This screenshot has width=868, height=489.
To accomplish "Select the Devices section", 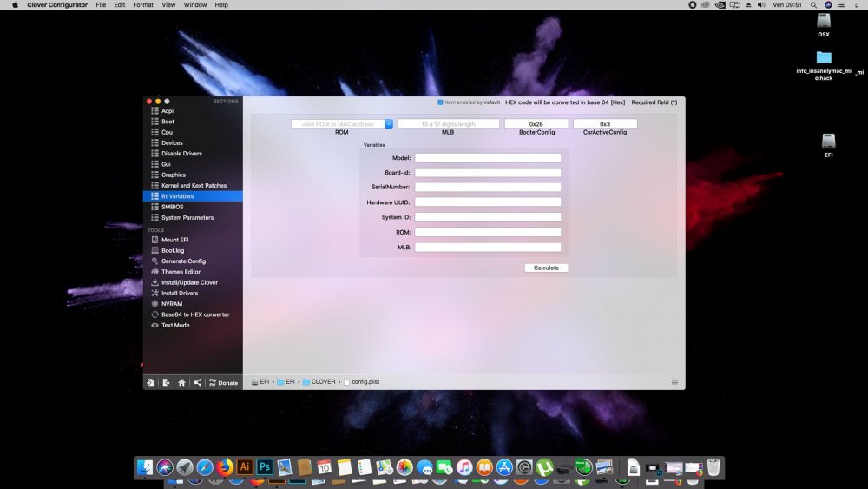I will pyautogui.click(x=192, y=143).
